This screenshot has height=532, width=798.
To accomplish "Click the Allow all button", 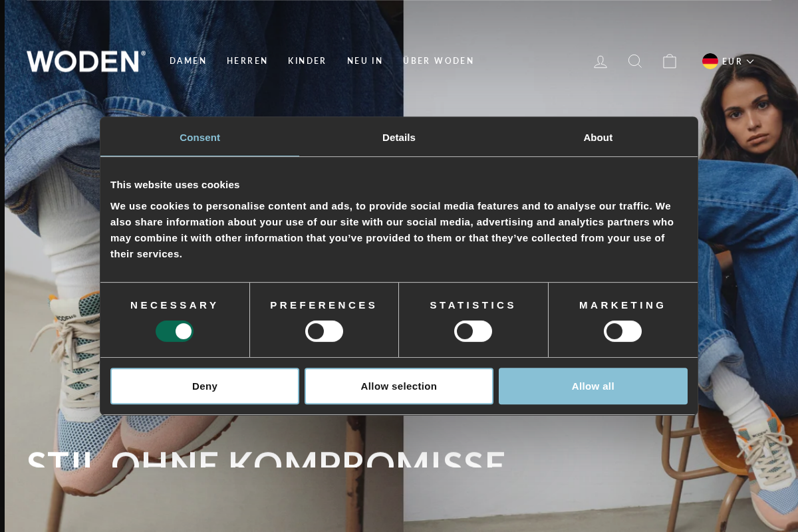I will click(x=593, y=386).
